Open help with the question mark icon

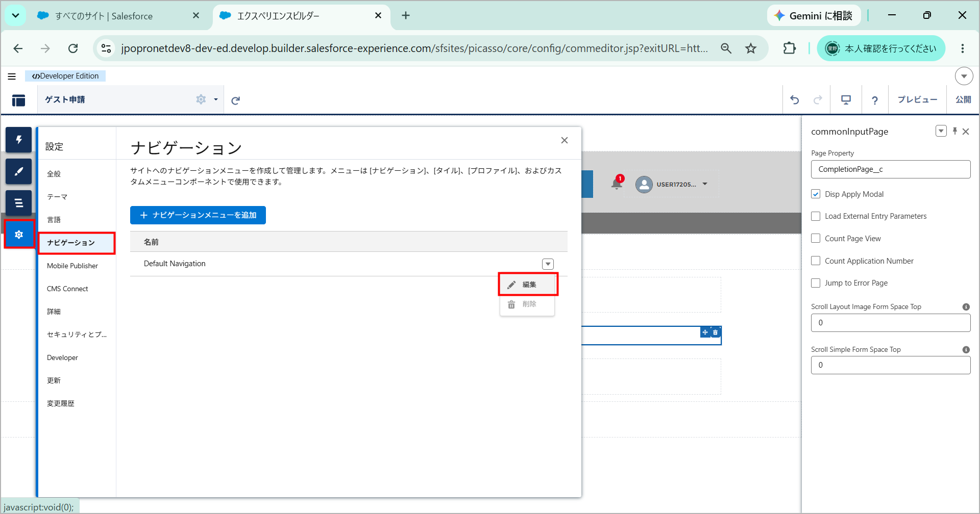[x=875, y=100]
